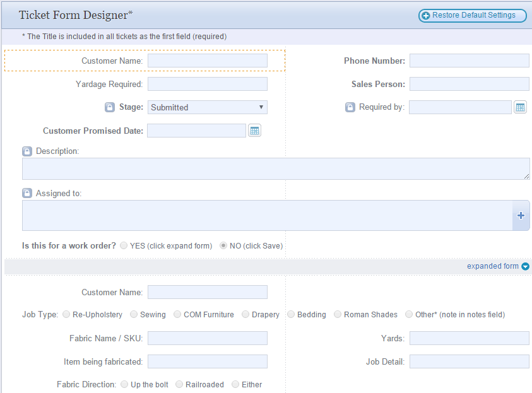The image size is (532, 393).
Task: Click the lock icon beside Assigned to
Action: coord(26,192)
